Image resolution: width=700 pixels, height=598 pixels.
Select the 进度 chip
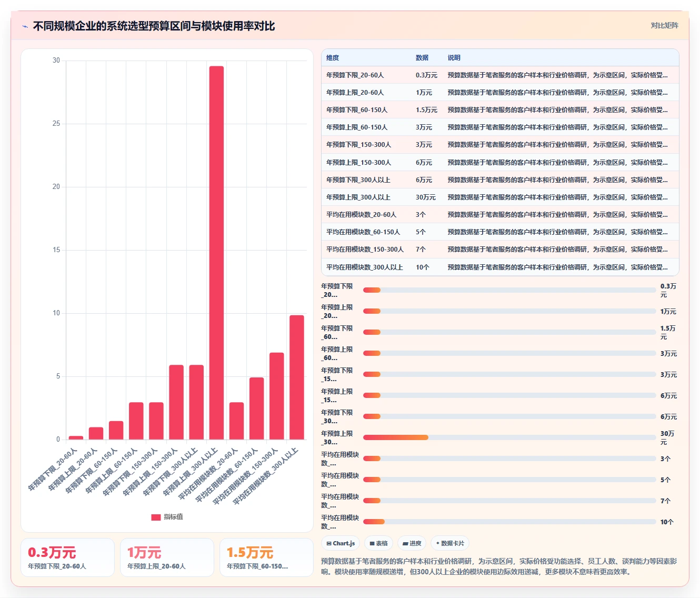412,543
